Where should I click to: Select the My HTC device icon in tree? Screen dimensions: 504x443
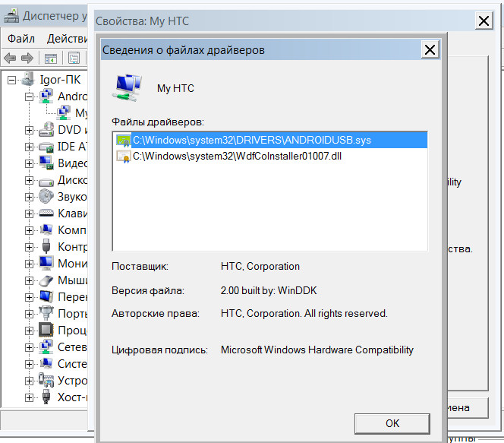click(63, 112)
